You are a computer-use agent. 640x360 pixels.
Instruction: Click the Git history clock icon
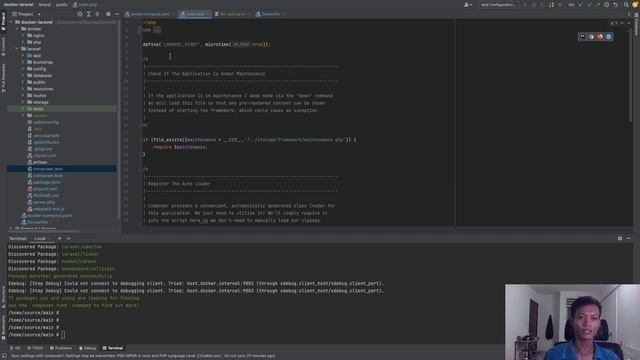click(607, 5)
